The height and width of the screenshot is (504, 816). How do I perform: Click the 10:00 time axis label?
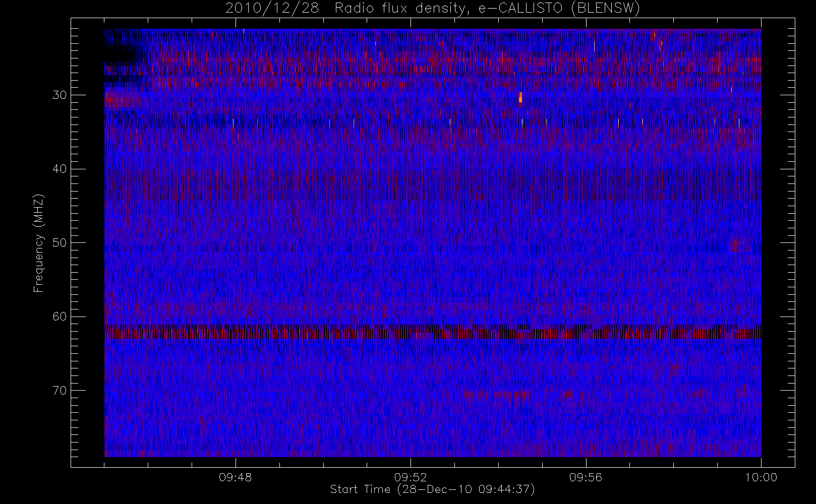[x=761, y=477]
